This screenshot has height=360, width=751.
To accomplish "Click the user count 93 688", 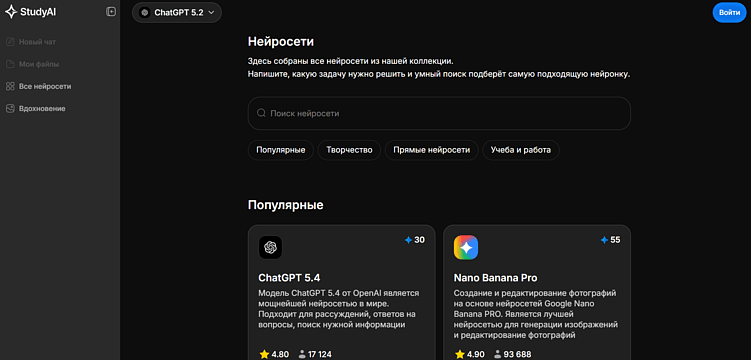I will coord(517,355).
